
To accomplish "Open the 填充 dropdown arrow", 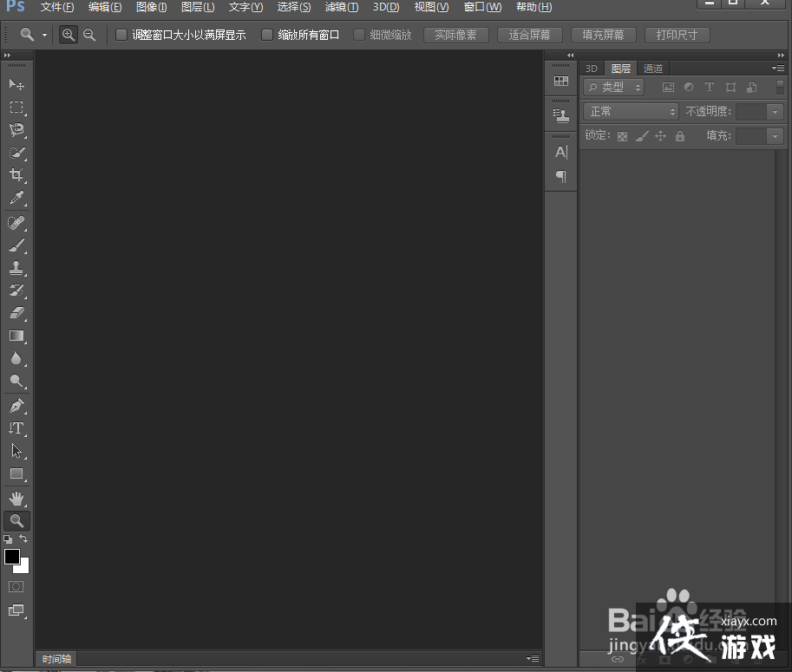I will 775,136.
